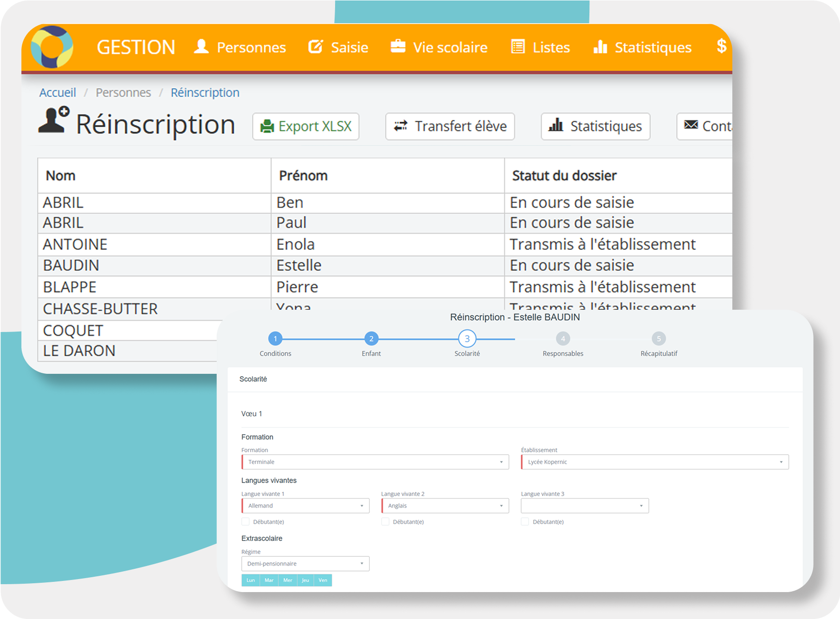The width and height of the screenshot is (840, 619).
Task: Open the Établissement dropdown Lycée Kopernic
Action: [655, 462]
